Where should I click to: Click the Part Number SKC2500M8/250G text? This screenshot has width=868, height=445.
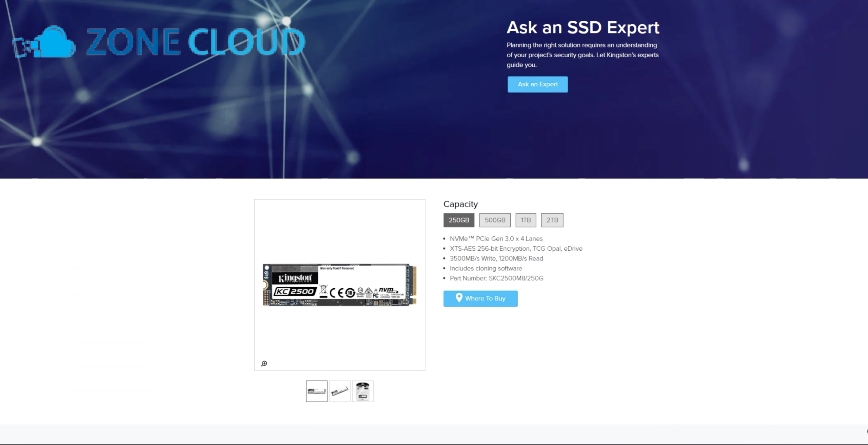496,278
